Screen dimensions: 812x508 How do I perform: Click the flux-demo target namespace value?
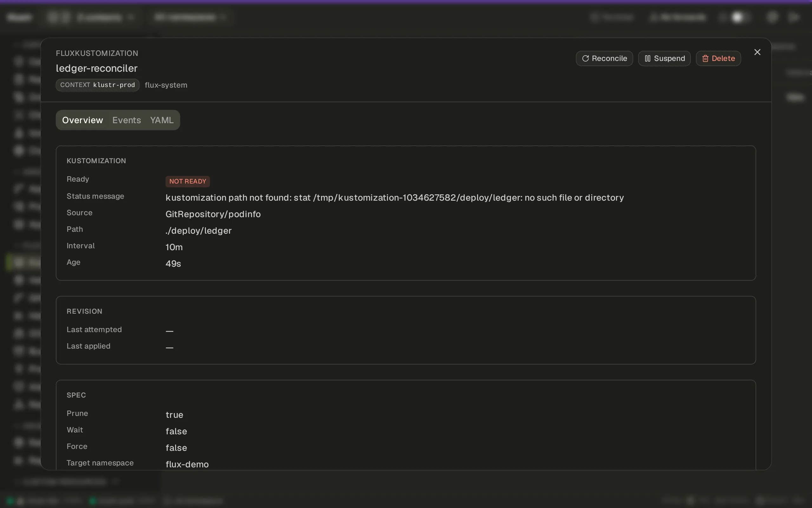click(187, 464)
